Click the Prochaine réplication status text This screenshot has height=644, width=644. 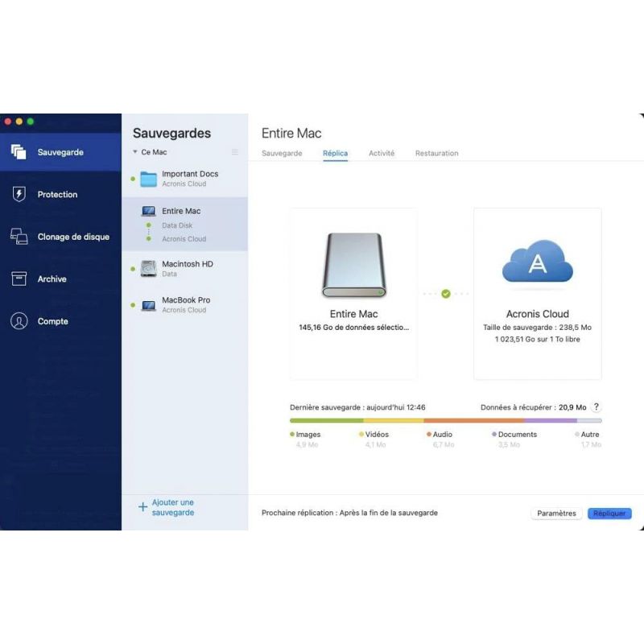[x=349, y=513]
